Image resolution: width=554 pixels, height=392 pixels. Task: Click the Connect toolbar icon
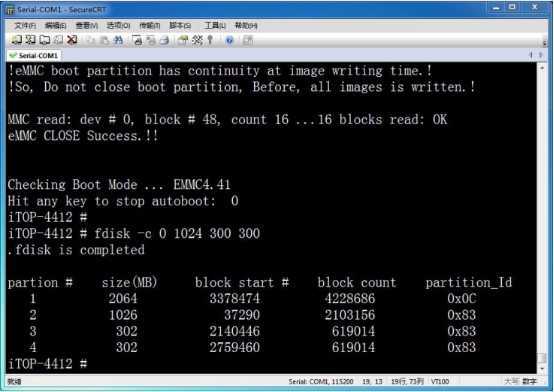(x=16, y=40)
